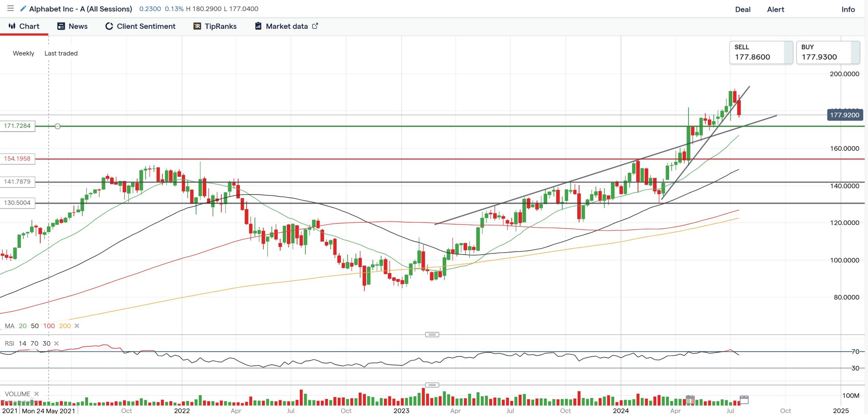Click the Alert button

pyautogui.click(x=775, y=9)
